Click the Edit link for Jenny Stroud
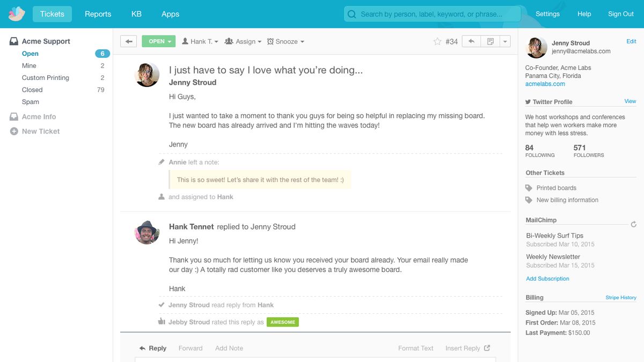 click(x=631, y=41)
